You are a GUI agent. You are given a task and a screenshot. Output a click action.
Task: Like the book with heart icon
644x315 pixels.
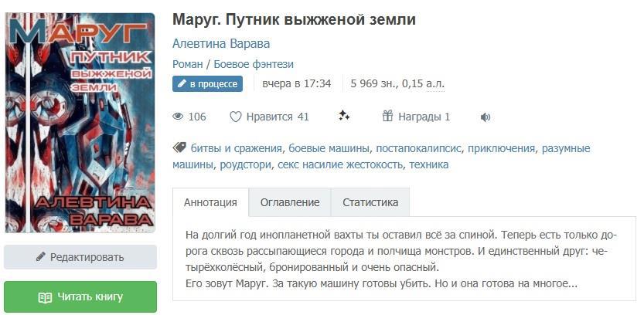(x=236, y=117)
